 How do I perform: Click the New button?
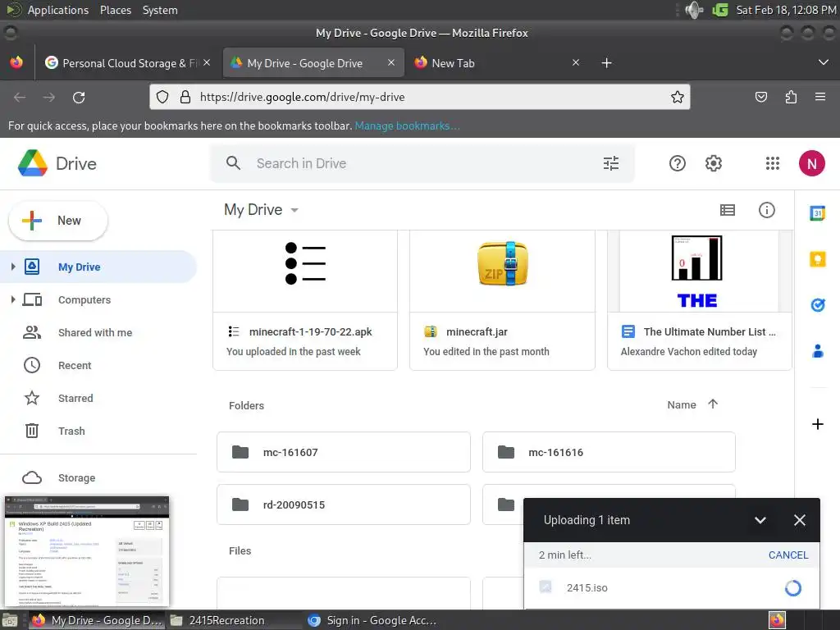[58, 221]
